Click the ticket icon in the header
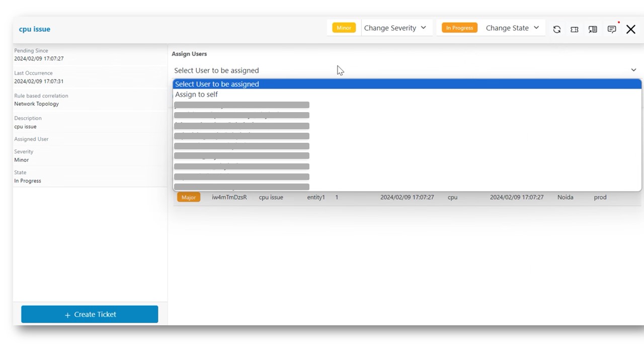Screen dimensions: 644x362 tap(575, 29)
